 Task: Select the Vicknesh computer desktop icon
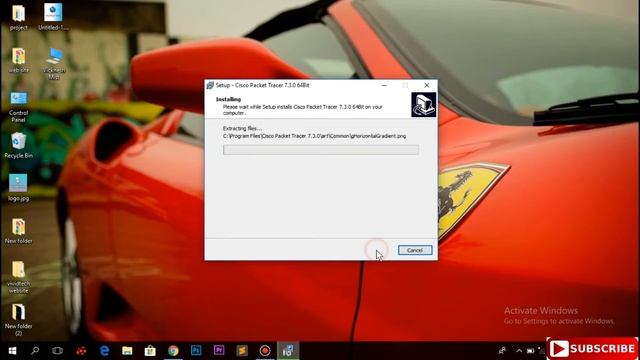tap(54, 63)
